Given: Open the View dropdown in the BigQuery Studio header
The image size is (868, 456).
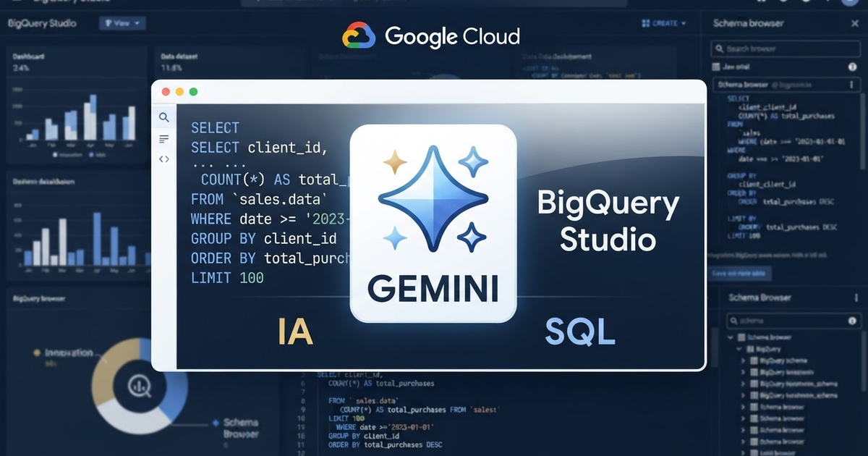Looking at the screenshot, I should pos(122,23).
